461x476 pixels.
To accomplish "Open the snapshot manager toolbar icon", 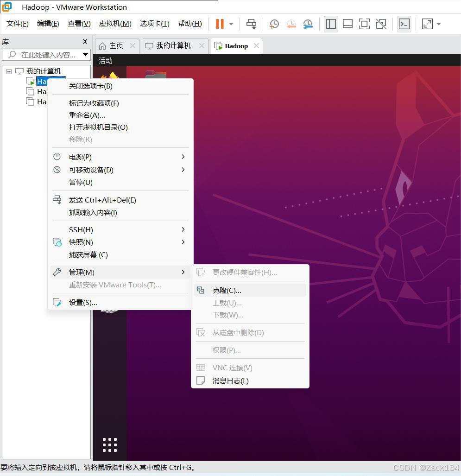I will [308, 24].
